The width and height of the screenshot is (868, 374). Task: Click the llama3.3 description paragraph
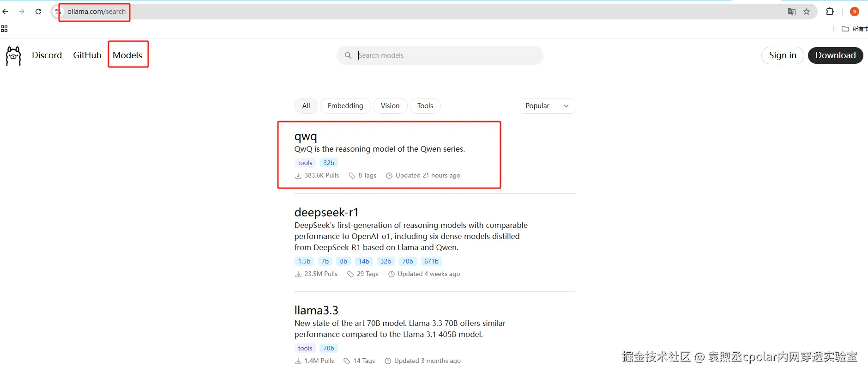(x=400, y=329)
